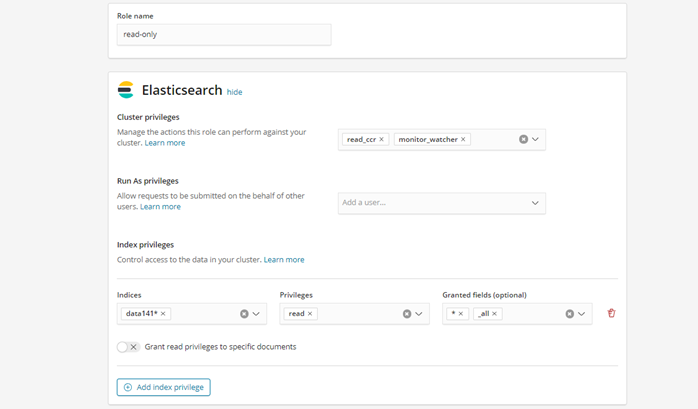
Task: Delete the index privilege row with trash icon
Action: [611, 313]
